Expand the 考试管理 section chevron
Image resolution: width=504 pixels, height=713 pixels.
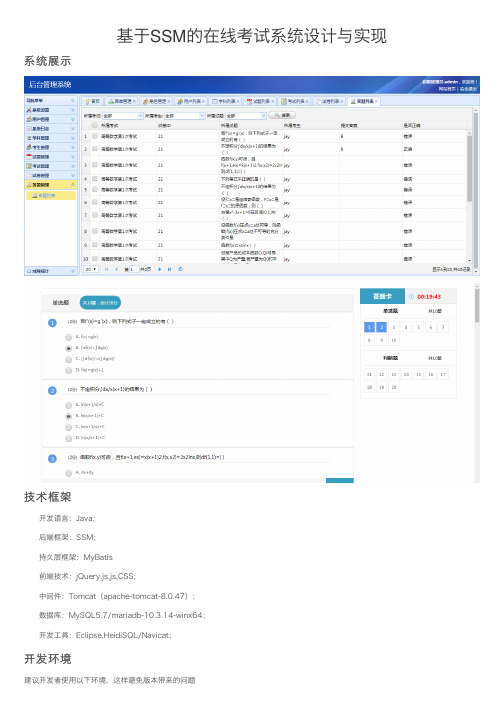[x=73, y=166]
